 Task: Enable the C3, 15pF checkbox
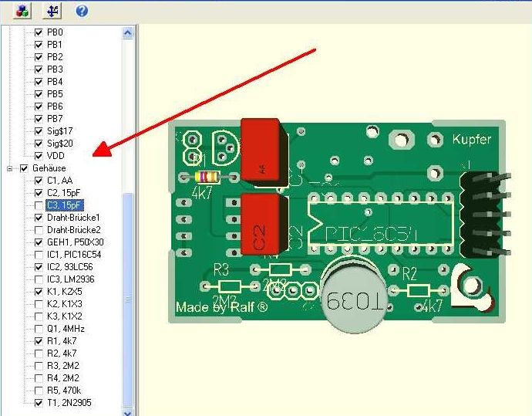[x=39, y=205]
